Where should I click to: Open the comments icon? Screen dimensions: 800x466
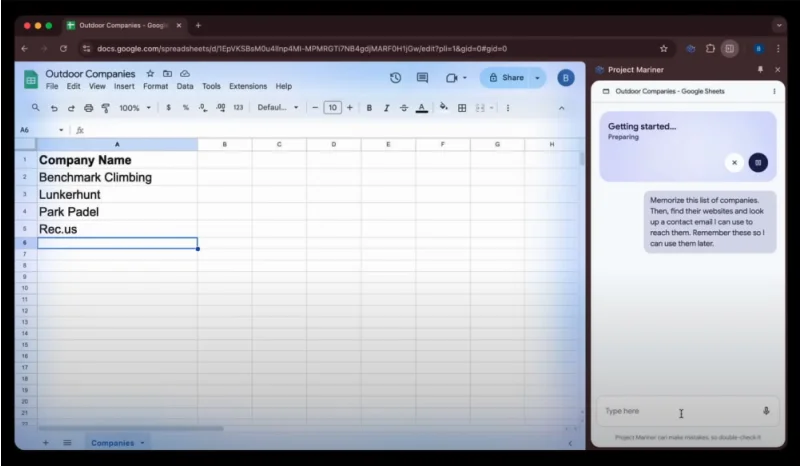click(422, 78)
